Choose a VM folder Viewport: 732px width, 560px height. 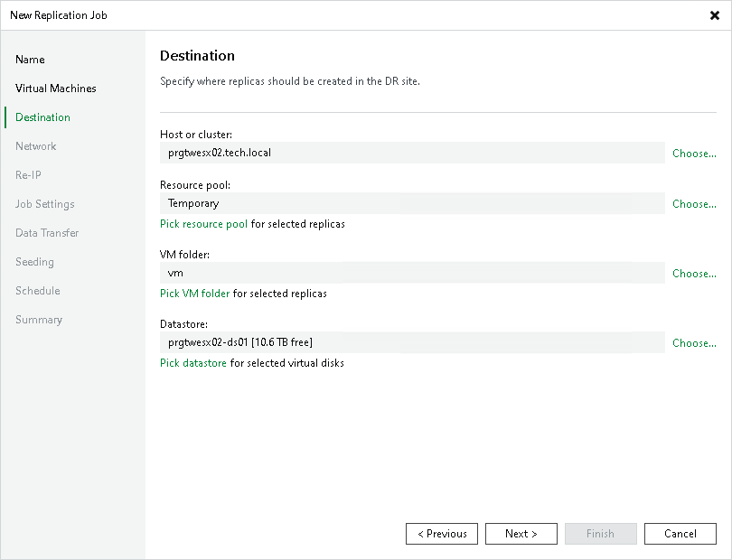point(693,273)
